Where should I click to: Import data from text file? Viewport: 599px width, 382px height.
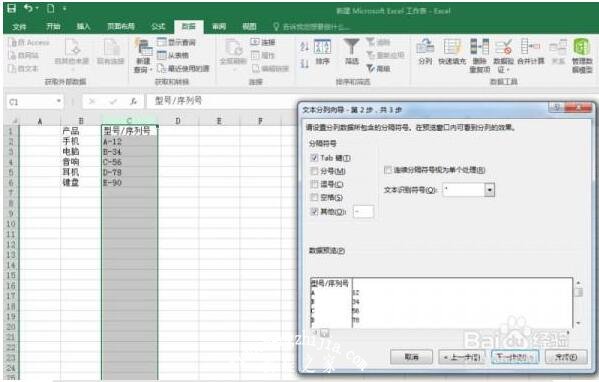(24, 68)
